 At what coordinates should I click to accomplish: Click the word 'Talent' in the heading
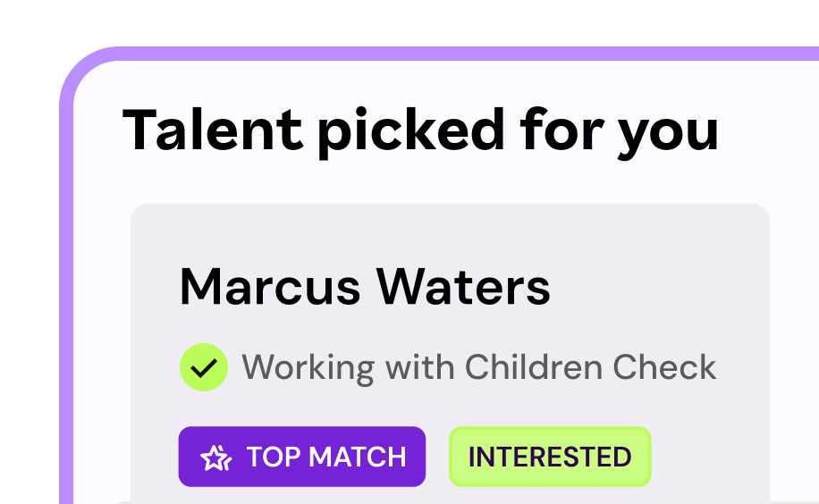[212, 130]
